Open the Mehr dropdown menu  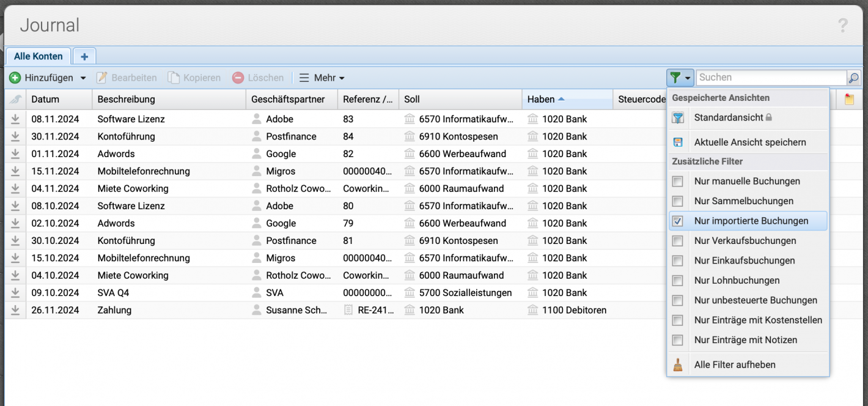click(322, 78)
